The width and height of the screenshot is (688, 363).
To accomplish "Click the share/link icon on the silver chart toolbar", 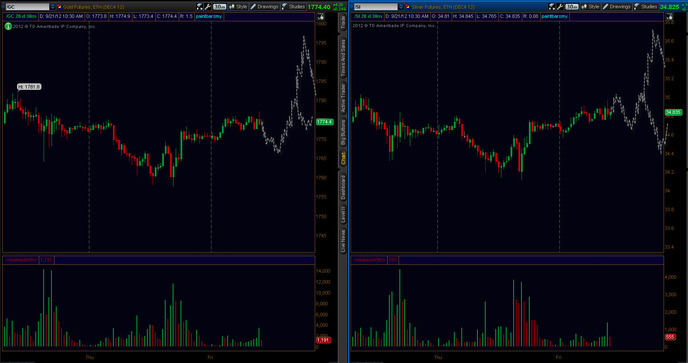I will point(552,7).
